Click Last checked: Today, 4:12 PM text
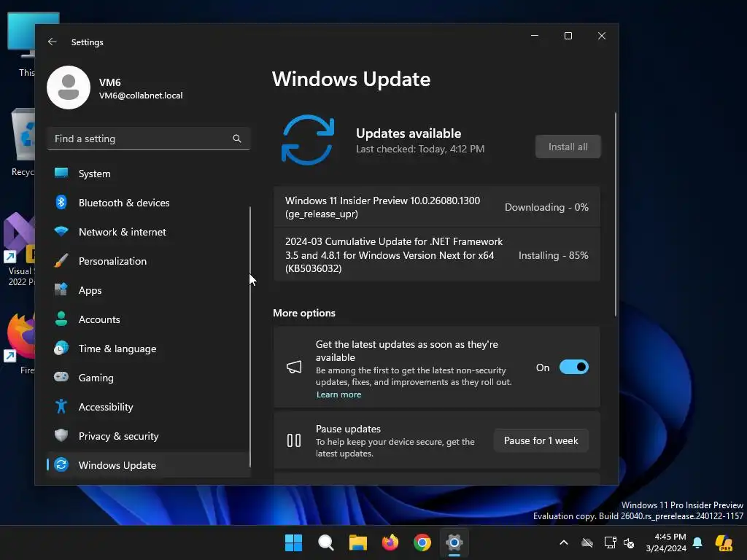The height and width of the screenshot is (560, 747). tap(420, 149)
